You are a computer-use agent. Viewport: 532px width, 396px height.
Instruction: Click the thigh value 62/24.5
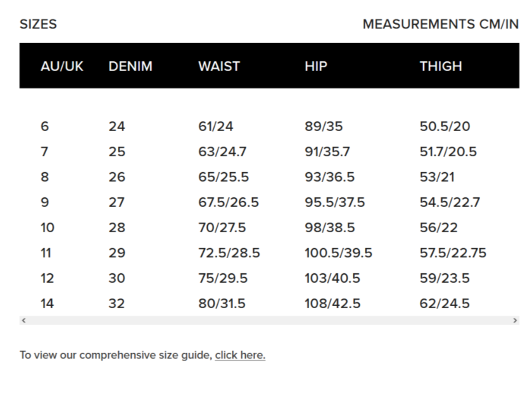coord(445,304)
